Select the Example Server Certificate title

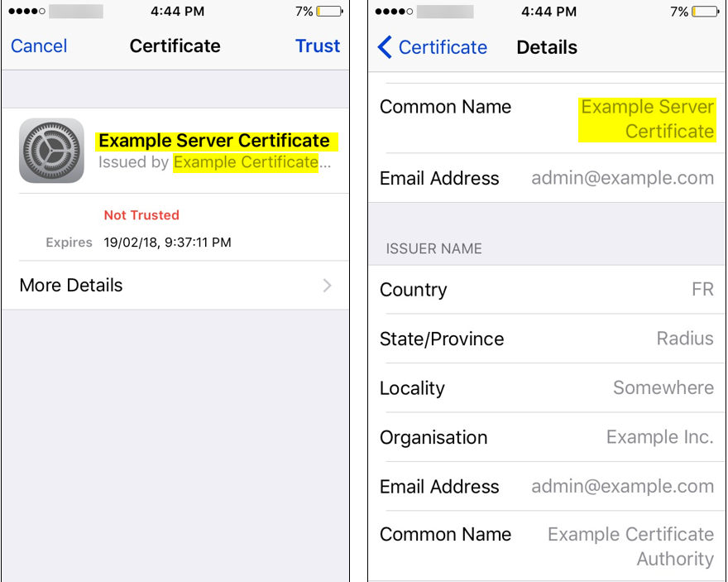(x=214, y=141)
